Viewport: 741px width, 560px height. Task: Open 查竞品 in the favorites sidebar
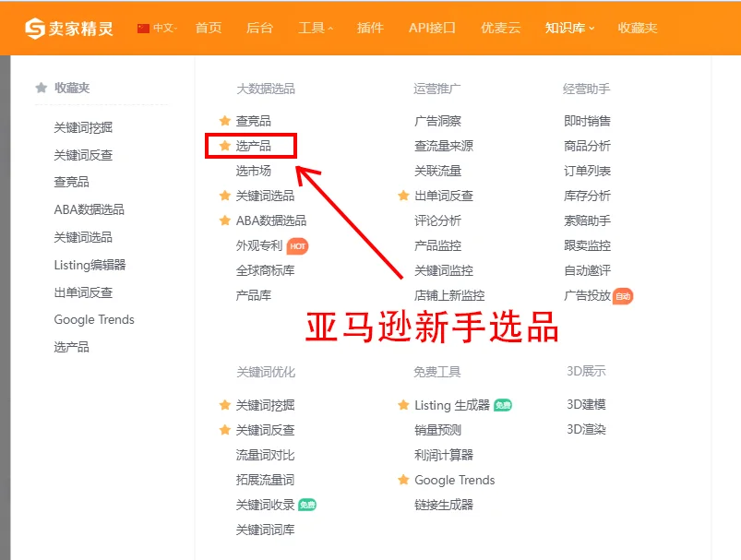(71, 182)
